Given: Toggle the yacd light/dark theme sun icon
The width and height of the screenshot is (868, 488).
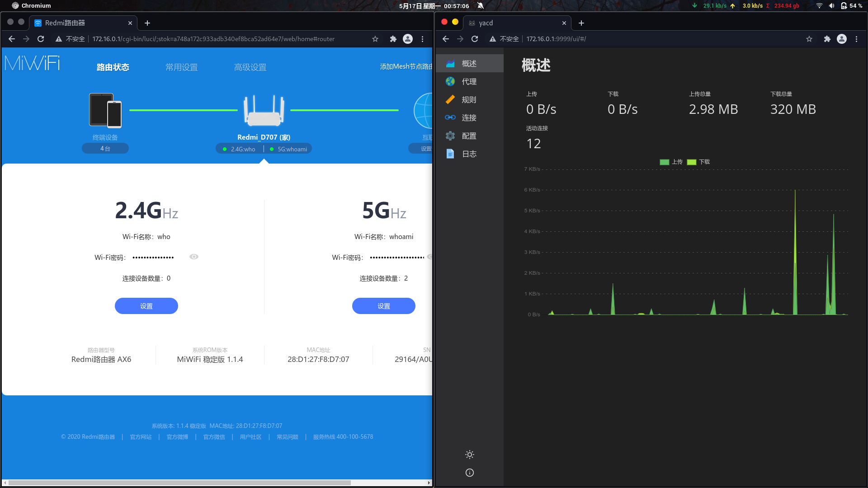Looking at the screenshot, I should click(x=470, y=455).
